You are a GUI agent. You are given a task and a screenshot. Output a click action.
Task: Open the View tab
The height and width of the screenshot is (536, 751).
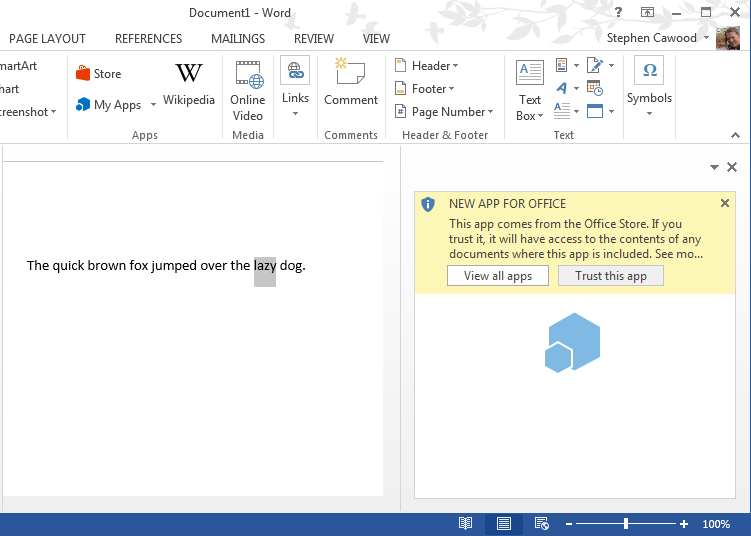coord(376,39)
